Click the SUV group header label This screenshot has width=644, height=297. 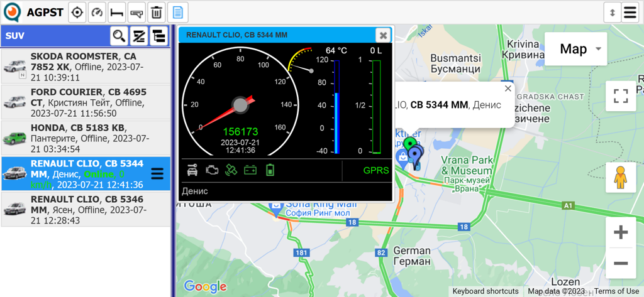coord(15,36)
